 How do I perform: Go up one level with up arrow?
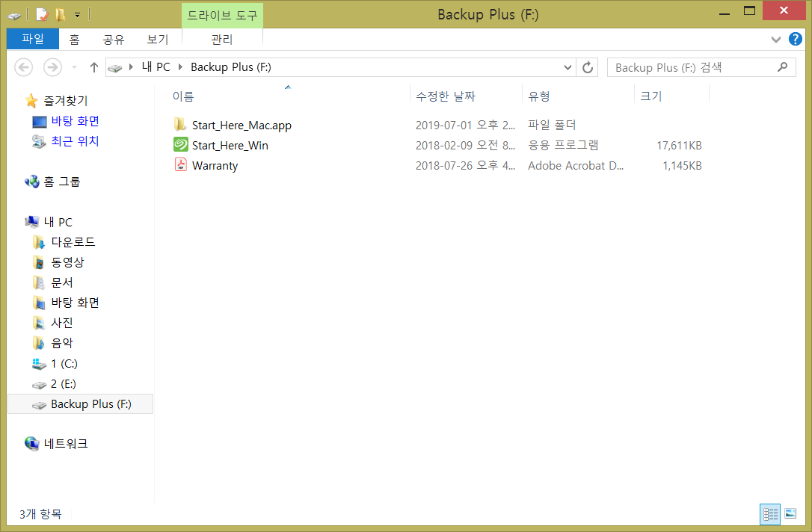pos(93,67)
